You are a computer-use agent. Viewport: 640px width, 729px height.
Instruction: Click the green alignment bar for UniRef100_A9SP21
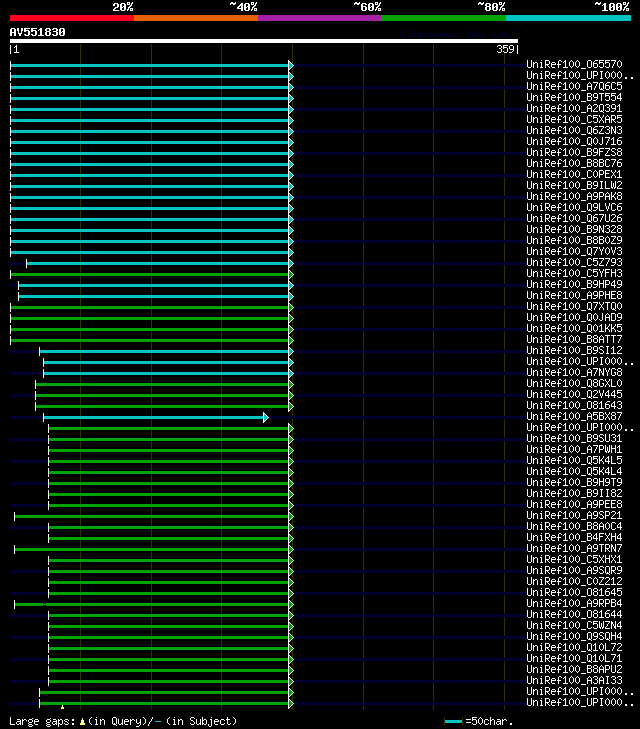coord(152,517)
